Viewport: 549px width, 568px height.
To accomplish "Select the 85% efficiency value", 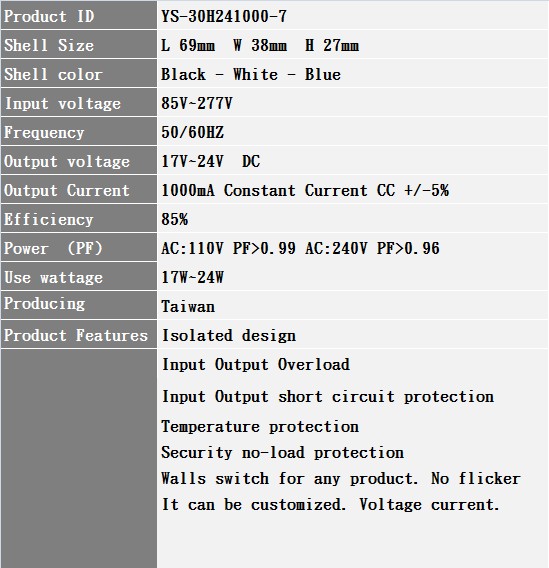I will [175, 219].
